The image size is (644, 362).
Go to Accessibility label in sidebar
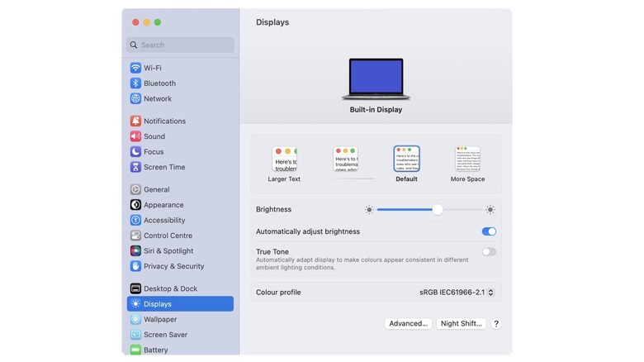164,220
